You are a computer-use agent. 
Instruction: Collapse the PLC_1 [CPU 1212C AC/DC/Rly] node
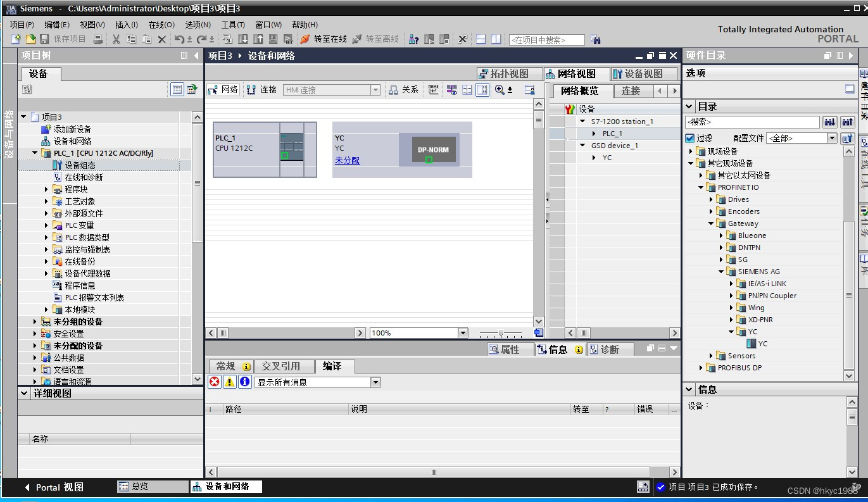[x=35, y=153]
